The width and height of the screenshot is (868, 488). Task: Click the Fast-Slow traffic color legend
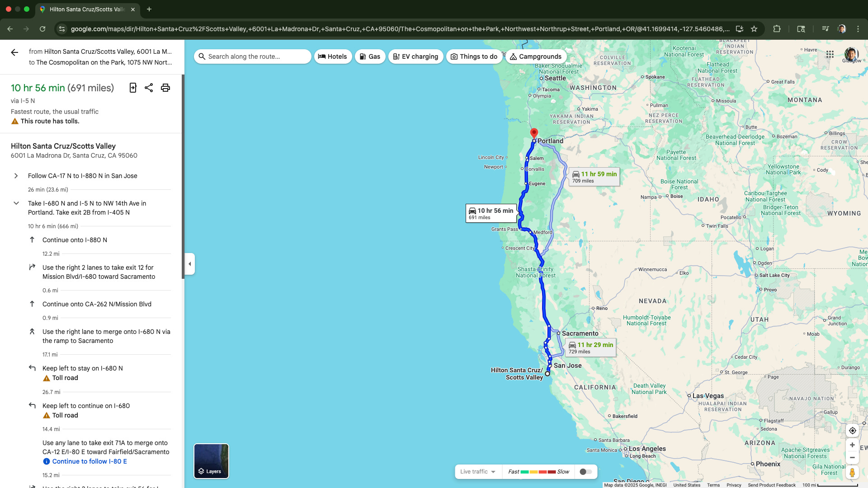tap(538, 472)
